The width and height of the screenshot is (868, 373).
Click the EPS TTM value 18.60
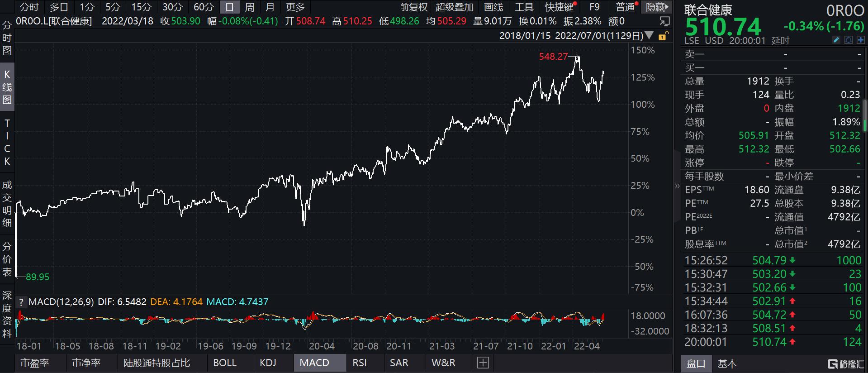[756, 190]
